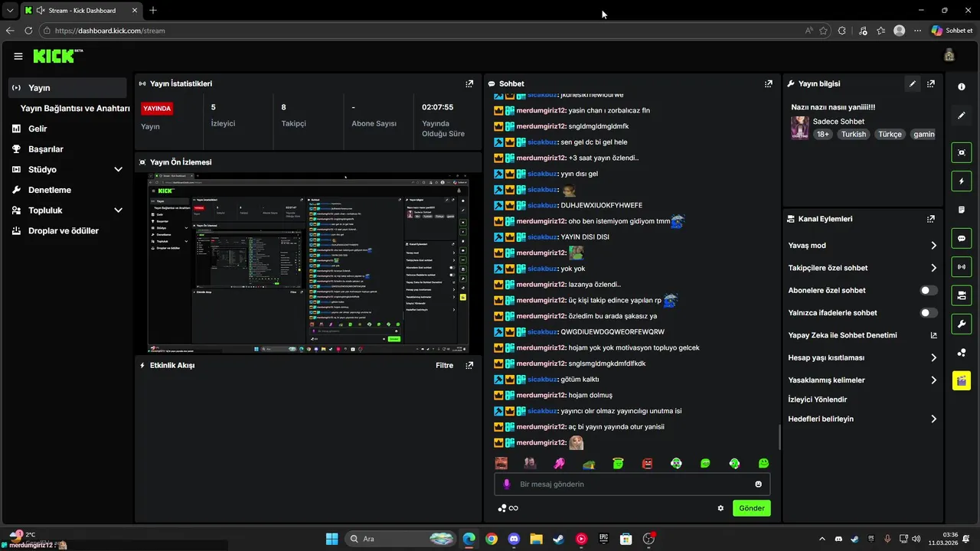The image size is (980, 551).
Task: Open Yavaş mod options chevron
Action: coord(933,246)
